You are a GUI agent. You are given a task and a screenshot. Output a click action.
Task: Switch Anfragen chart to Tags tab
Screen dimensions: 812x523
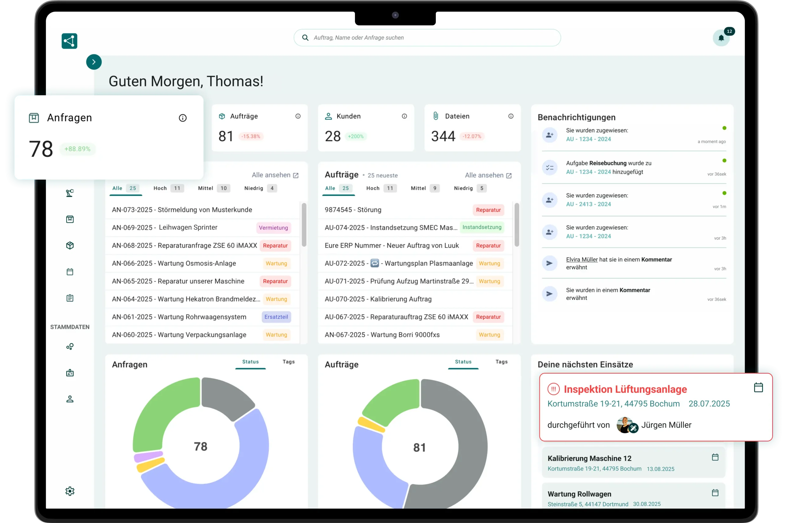(x=288, y=362)
